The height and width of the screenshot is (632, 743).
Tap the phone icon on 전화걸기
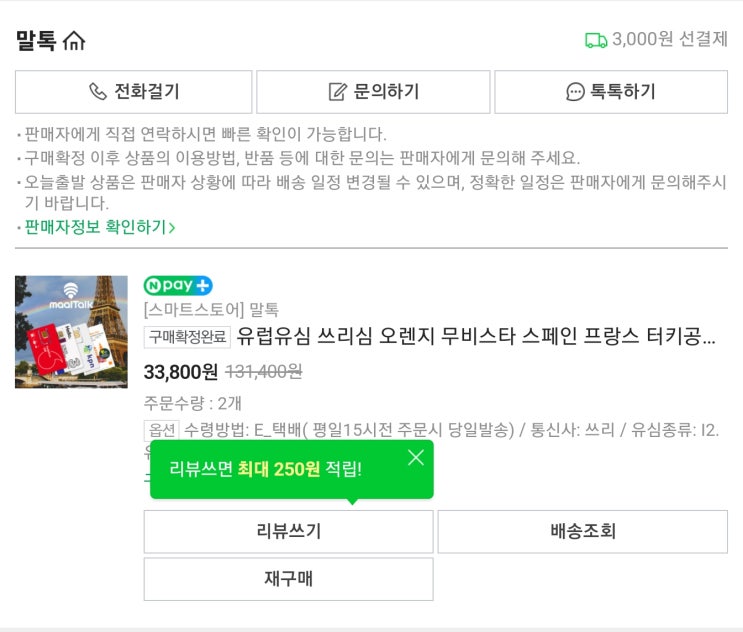[98, 92]
